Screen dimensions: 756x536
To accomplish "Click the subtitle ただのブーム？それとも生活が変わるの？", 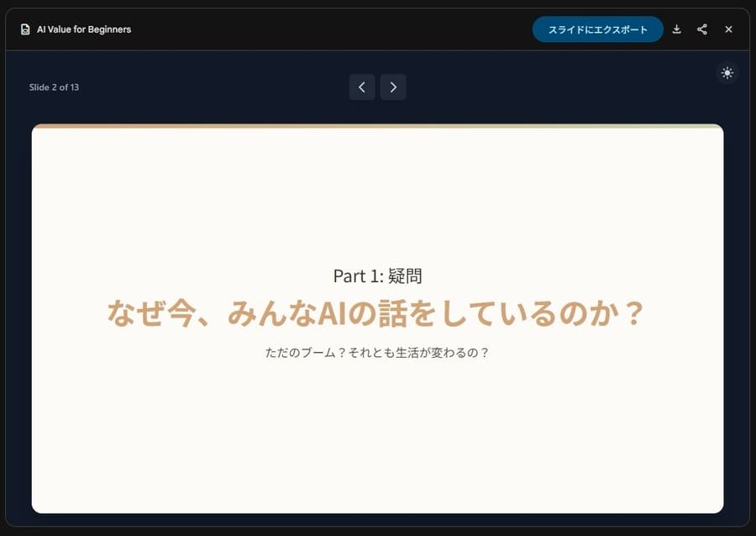I will pos(377,353).
